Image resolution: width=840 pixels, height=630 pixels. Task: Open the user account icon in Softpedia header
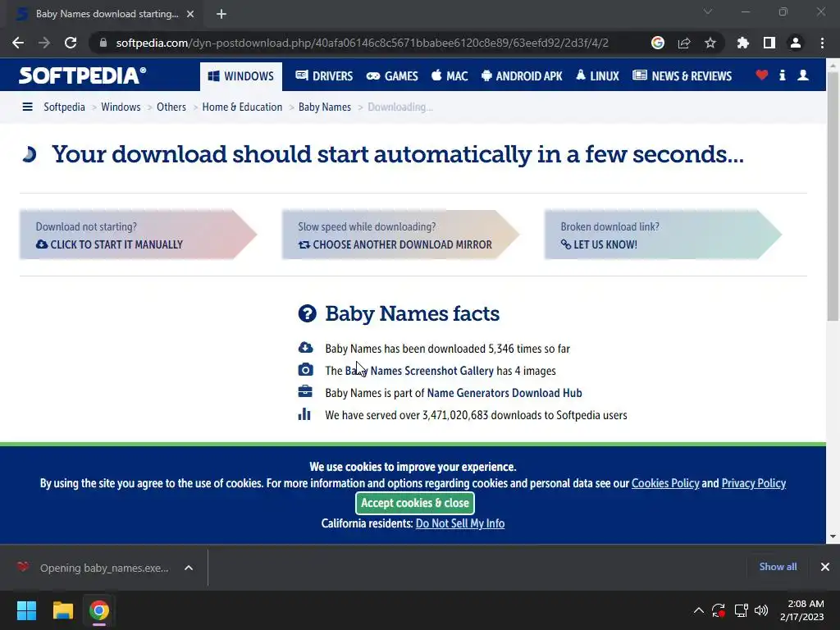(x=802, y=75)
